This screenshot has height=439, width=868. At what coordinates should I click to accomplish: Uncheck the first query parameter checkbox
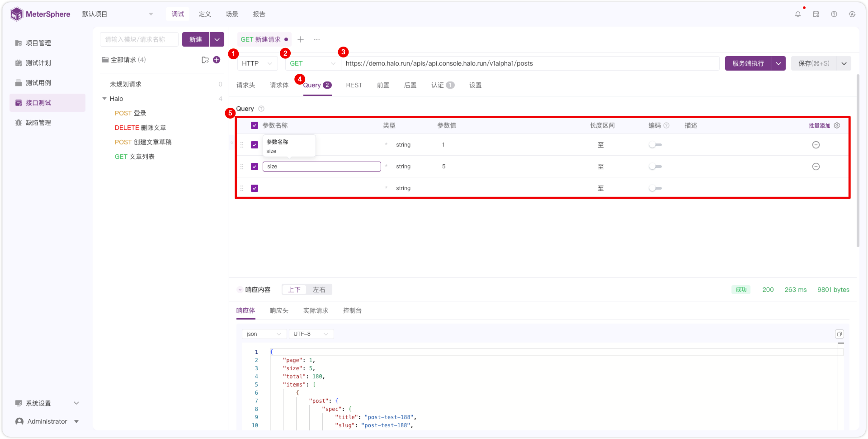point(255,145)
